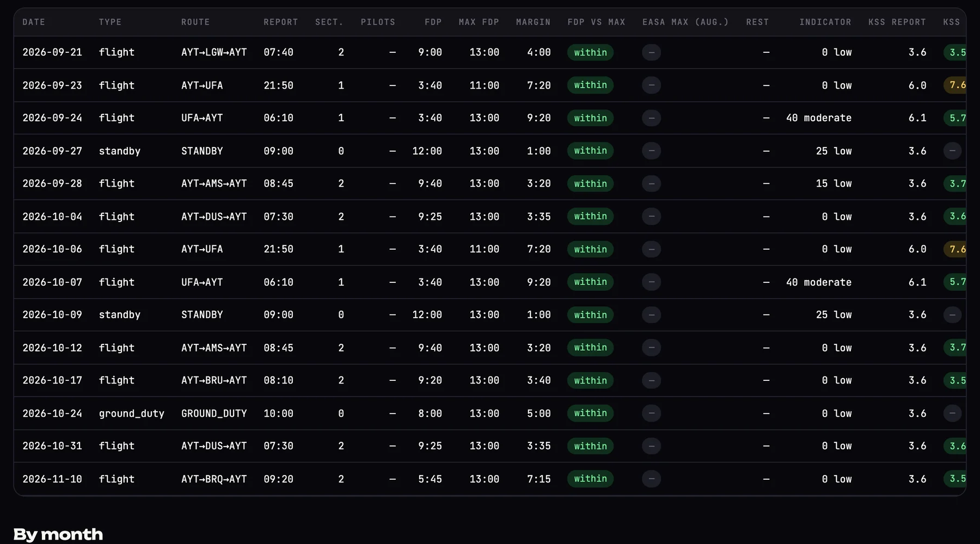Click the '15 low' indicator cell
The width and height of the screenshot is (980, 544).
(x=834, y=184)
